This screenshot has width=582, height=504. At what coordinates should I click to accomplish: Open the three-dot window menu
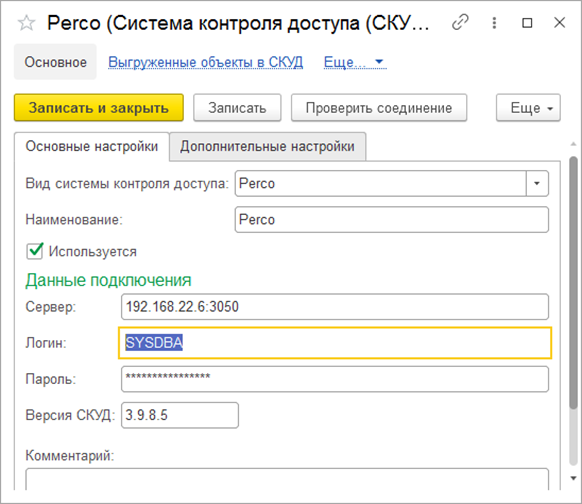click(494, 23)
